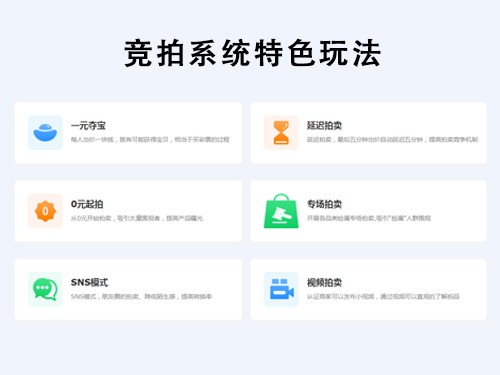Viewport: 500px width, 375px height.
Task: Click the blue video camera icon
Action: coord(281,289)
